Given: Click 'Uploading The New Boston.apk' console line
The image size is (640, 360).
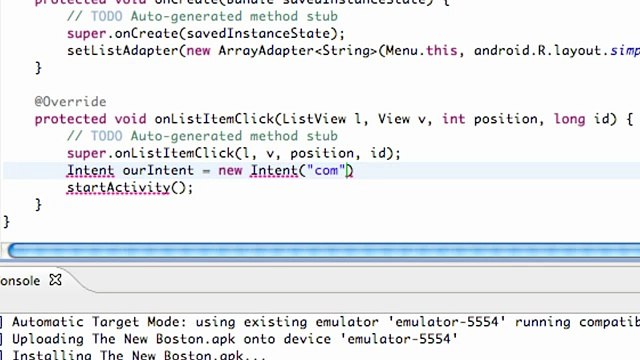Looking at the screenshot, I should (x=235, y=339).
